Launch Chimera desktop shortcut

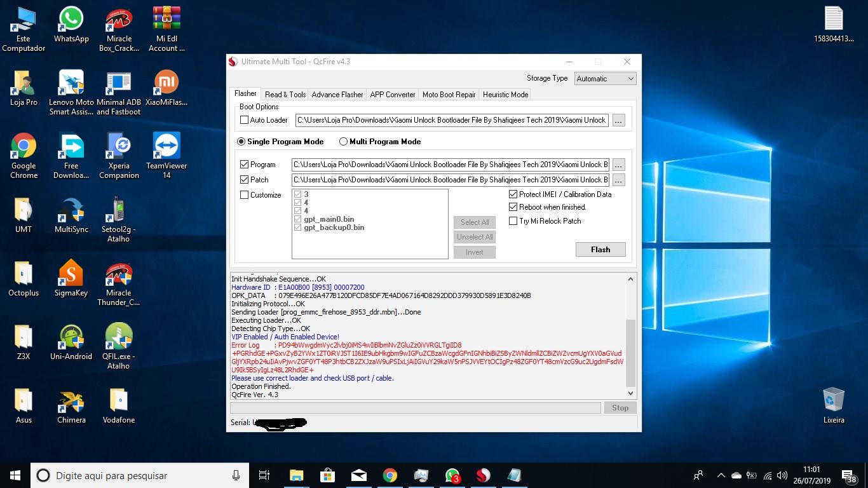pos(71,405)
